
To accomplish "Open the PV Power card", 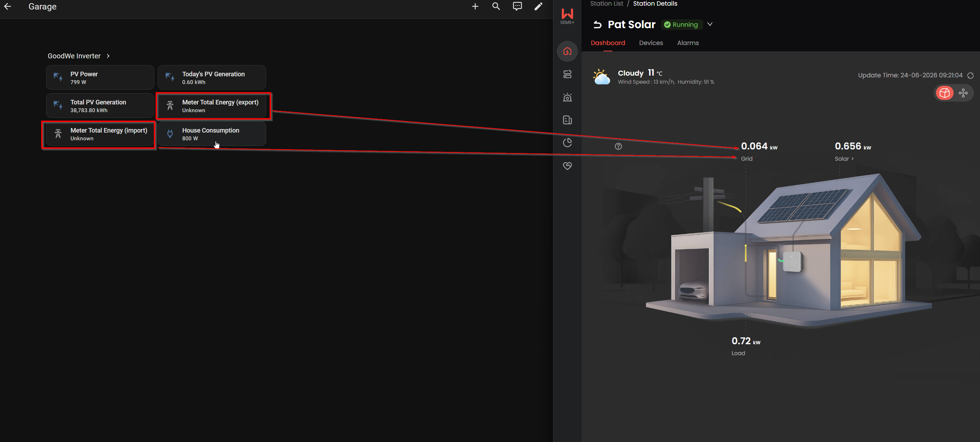I will [x=100, y=77].
